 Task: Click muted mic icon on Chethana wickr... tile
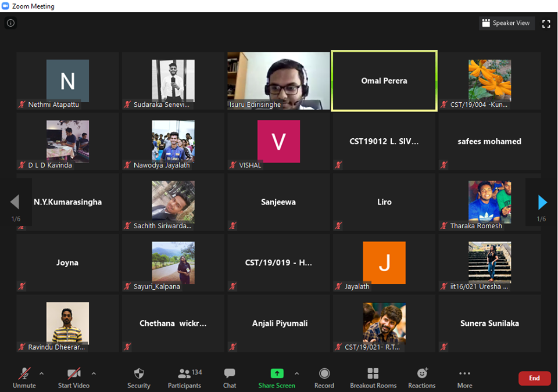coord(127,347)
